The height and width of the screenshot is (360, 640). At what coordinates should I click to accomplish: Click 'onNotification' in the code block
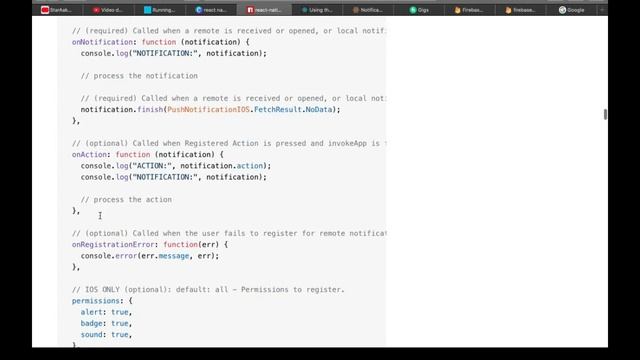click(102, 42)
